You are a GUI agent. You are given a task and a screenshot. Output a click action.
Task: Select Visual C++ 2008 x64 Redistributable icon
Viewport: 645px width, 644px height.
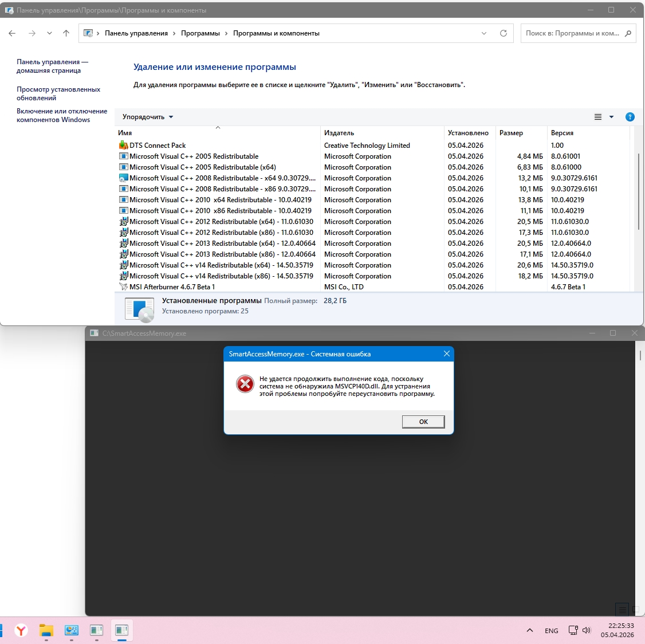(123, 178)
